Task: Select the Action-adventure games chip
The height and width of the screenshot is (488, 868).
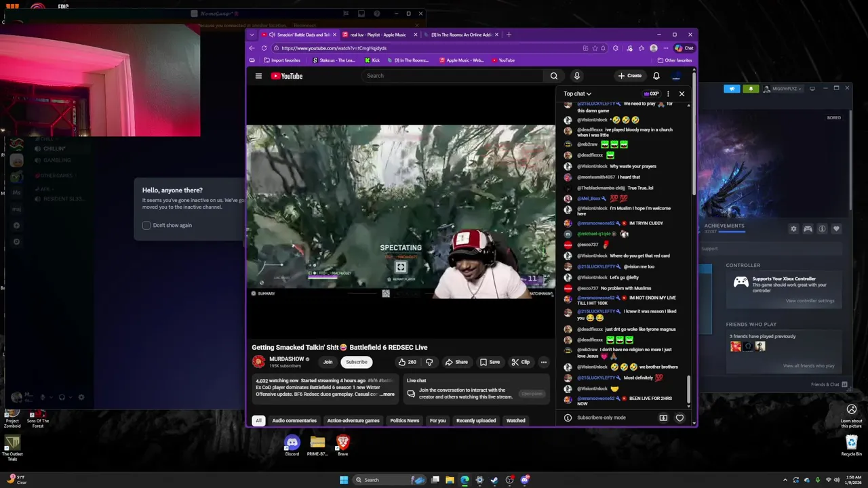Action: (x=353, y=421)
